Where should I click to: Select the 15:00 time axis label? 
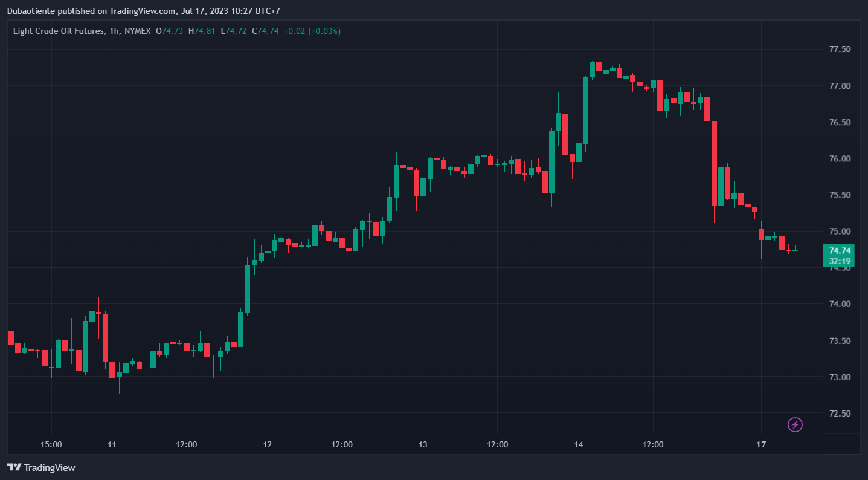pyautogui.click(x=51, y=445)
